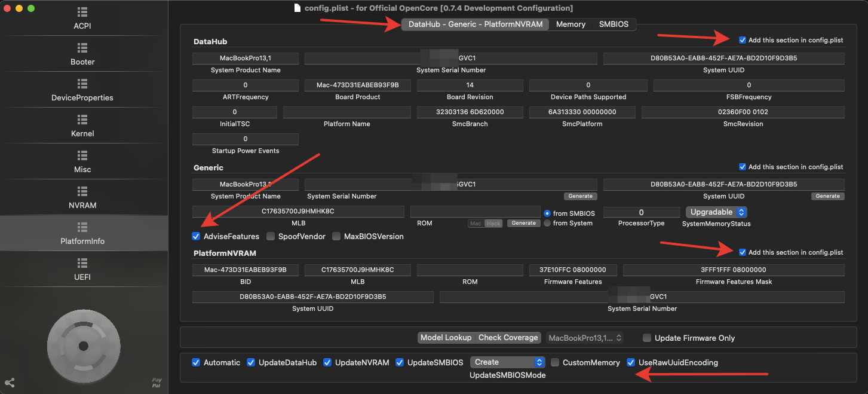Select the Booter sidebar icon
868x394 pixels.
[82, 48]
